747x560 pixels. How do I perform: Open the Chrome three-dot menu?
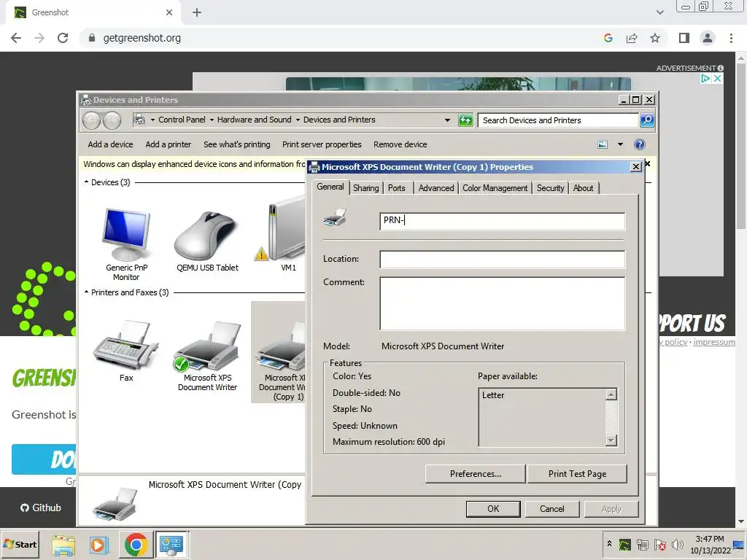(731, 38)
